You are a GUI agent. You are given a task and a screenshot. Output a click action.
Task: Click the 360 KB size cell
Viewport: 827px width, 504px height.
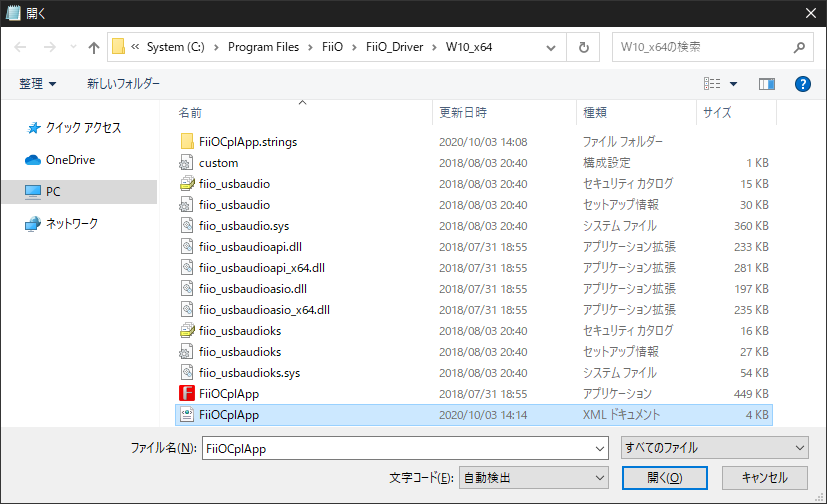click(751, 226)
